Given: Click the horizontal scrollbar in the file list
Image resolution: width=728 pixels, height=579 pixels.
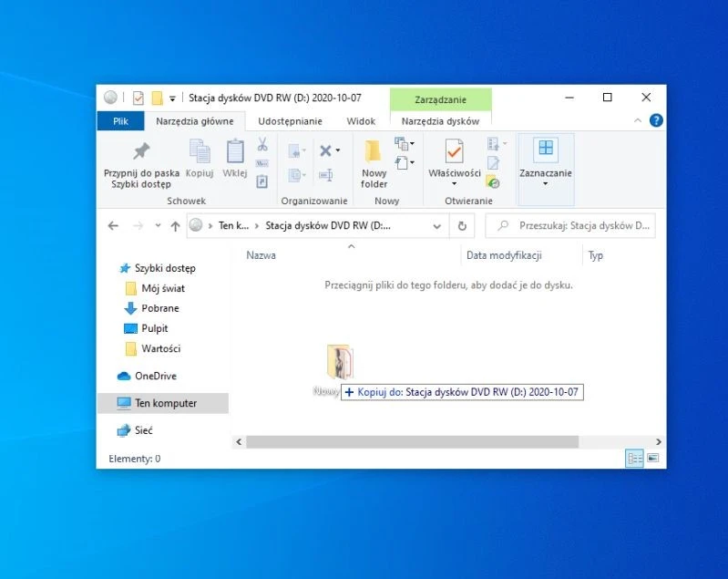Looking at the screenshot, I should pos(412,441).
